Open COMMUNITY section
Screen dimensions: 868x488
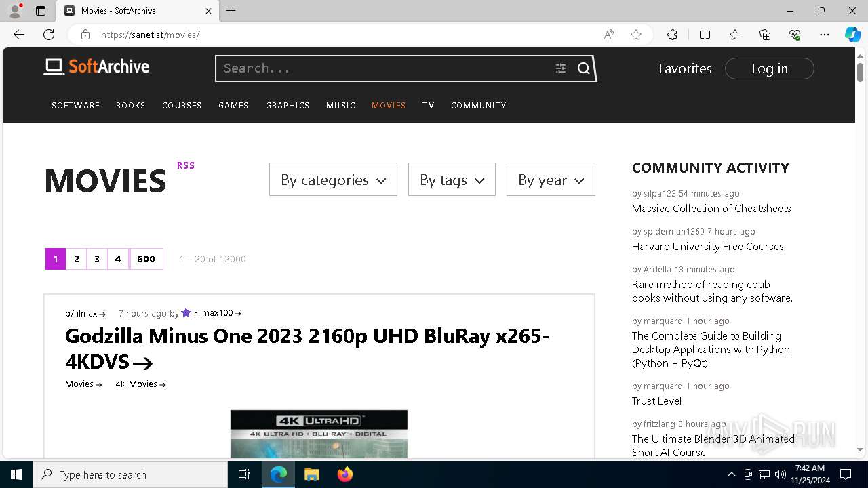coord(479,106)
